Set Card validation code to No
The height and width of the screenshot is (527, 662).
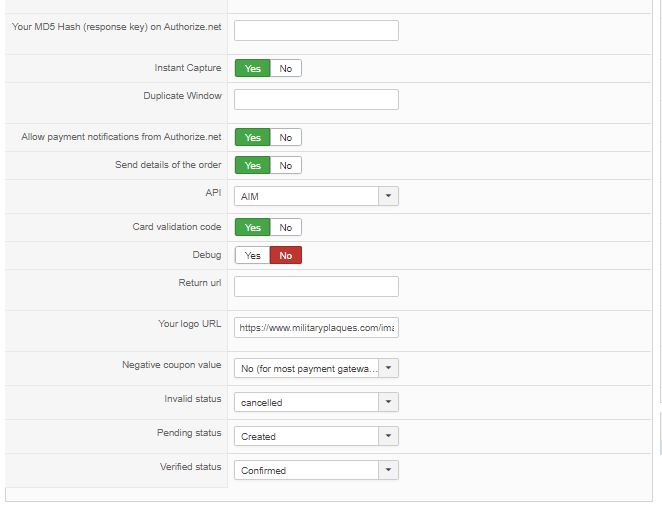(286, 227)
